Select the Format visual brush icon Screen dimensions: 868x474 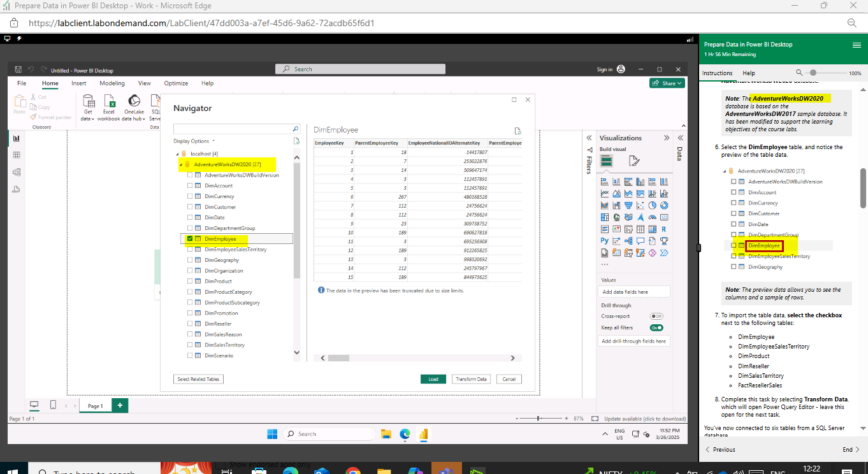click(633, 161)
